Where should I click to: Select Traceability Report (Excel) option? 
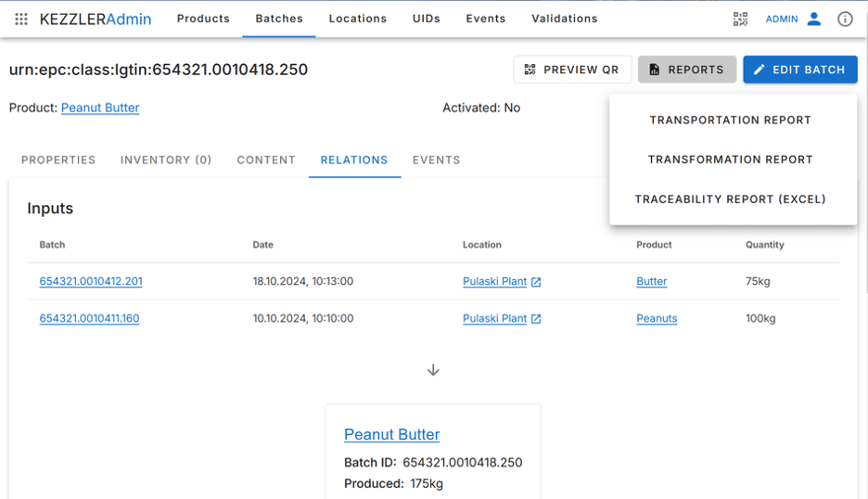pos(730,198)
